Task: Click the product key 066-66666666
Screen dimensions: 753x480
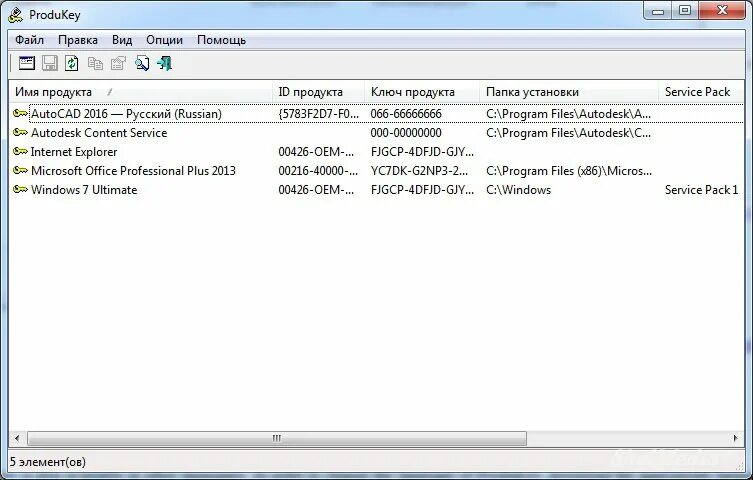Action: pyautogui.click(x=406, y=114)
